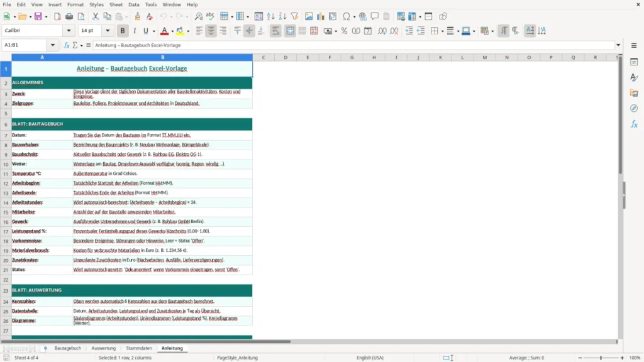Click the Zoom Out minus button
644x362 pixels.
(580, 358)
